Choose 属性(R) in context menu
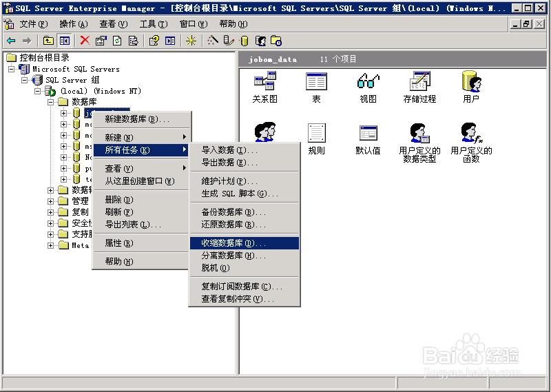The image size is (551, 392). pos(141,243)
